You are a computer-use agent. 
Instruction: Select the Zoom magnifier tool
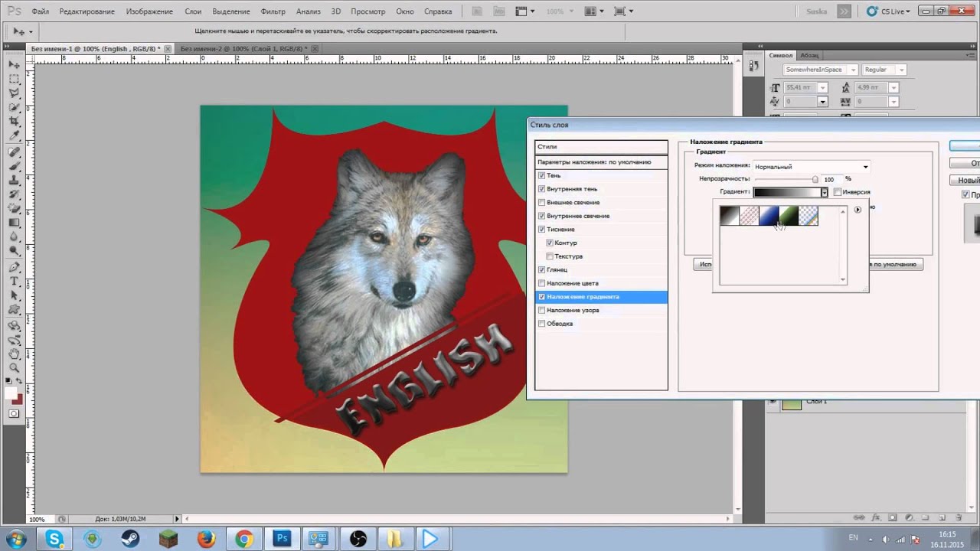click(x=15, y=368)
